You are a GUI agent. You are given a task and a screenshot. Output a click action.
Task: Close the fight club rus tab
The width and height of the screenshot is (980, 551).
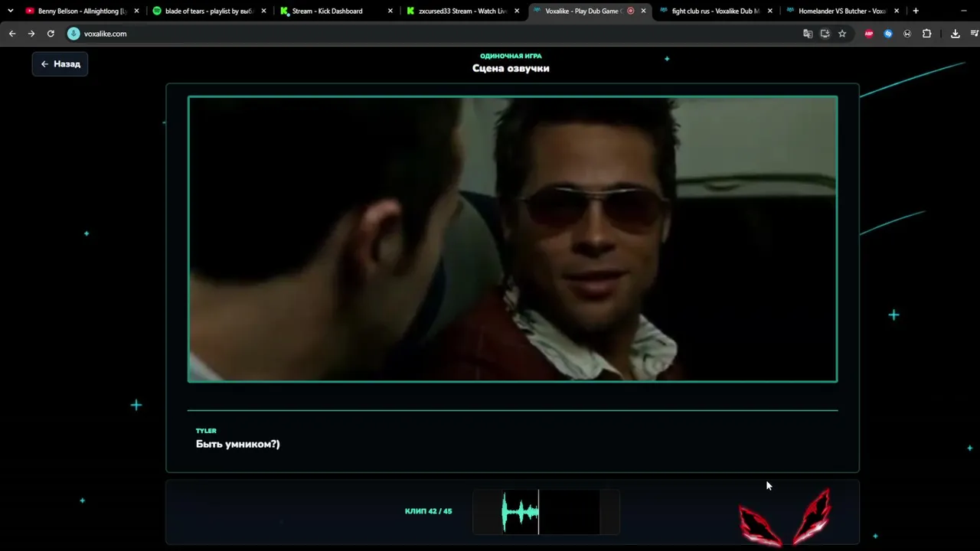[769, 11]
